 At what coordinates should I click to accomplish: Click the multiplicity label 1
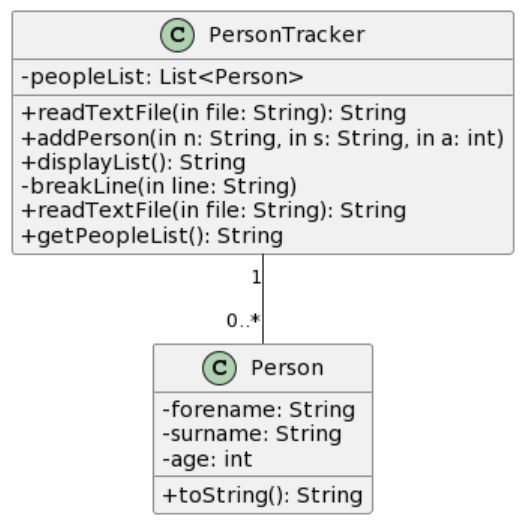256,278
